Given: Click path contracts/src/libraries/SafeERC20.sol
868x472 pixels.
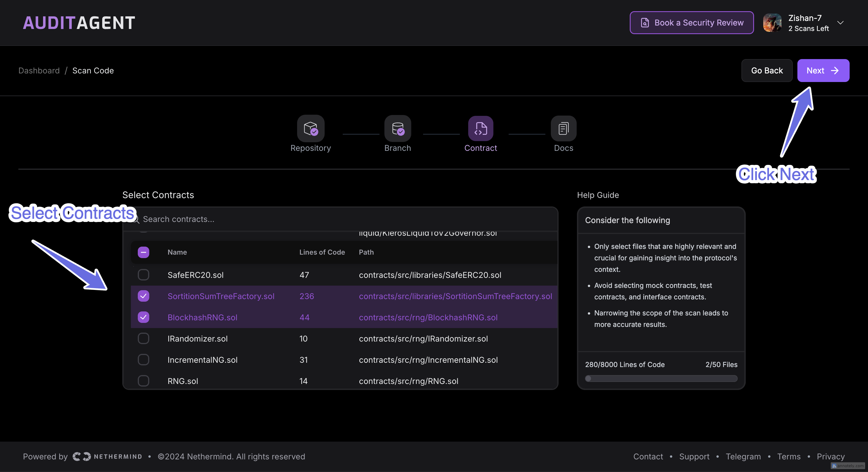Looking at the screenshot, I should pos(430,275).
